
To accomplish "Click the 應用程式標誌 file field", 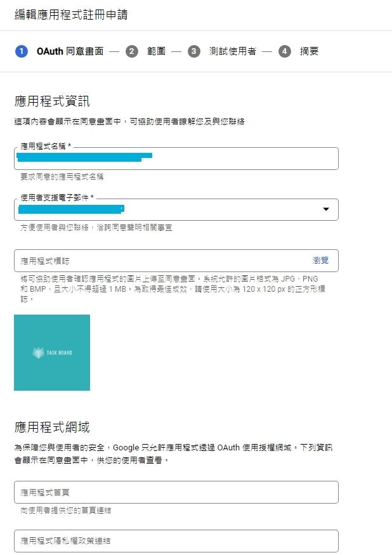I will click(159, 260).
